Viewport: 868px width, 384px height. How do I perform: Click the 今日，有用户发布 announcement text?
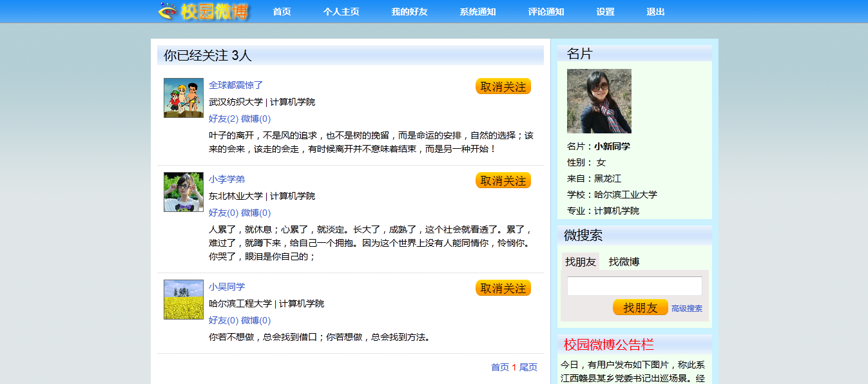click(x=633, y=372)
